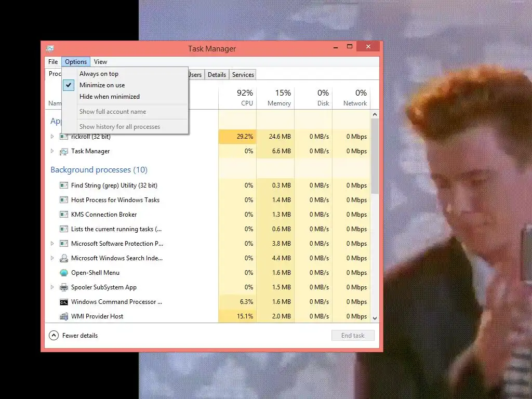Click the Spooler SubSystem App printer icon
The width and height of the screenshot is (532, 399).
click(x=64, y=287)
